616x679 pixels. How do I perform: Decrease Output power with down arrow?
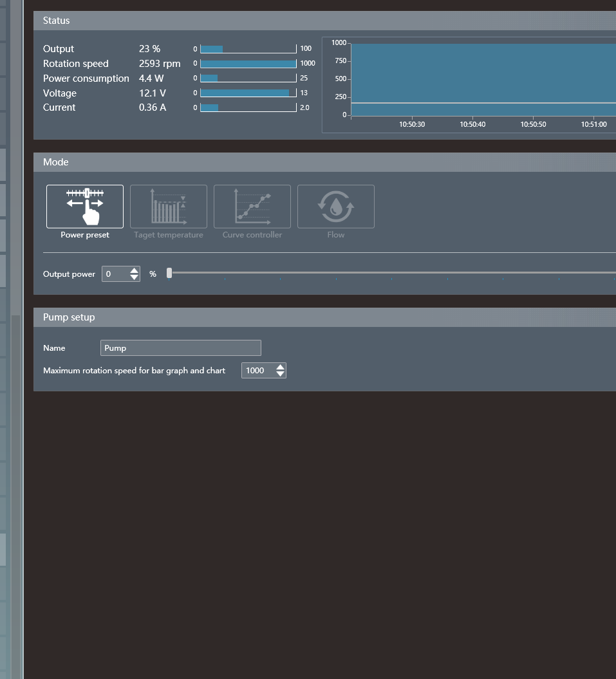[x=134, y=277]
